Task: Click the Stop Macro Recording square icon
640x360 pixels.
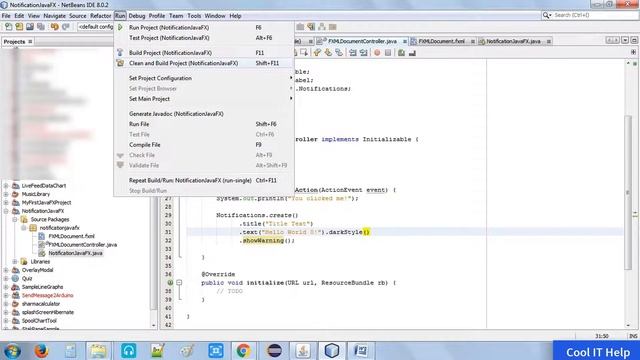Action: coord(388,53)
